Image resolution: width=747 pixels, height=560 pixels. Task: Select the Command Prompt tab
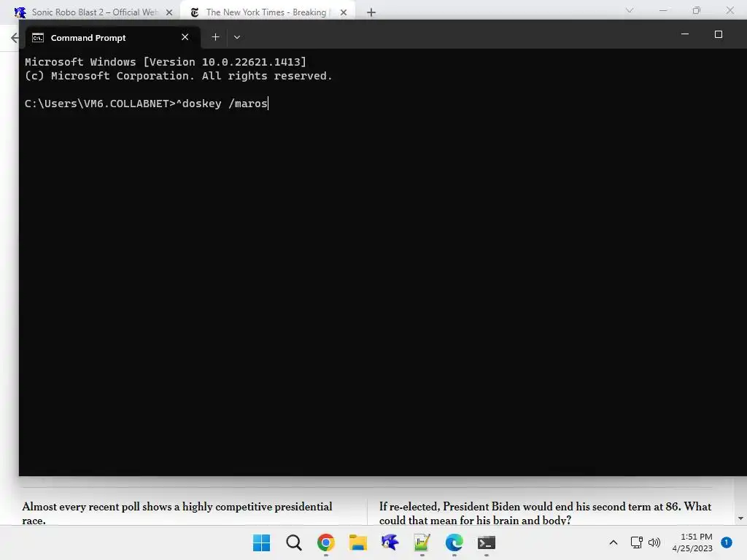113,38
